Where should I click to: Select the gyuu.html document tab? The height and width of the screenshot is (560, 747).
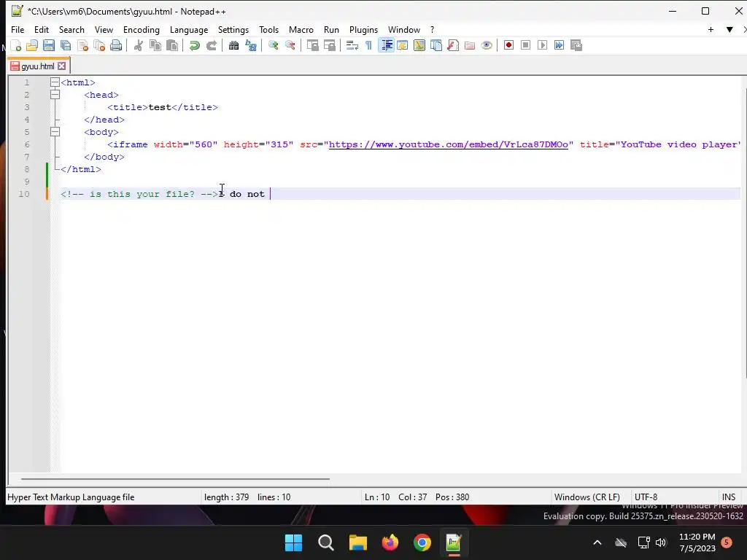coord(38,66)
